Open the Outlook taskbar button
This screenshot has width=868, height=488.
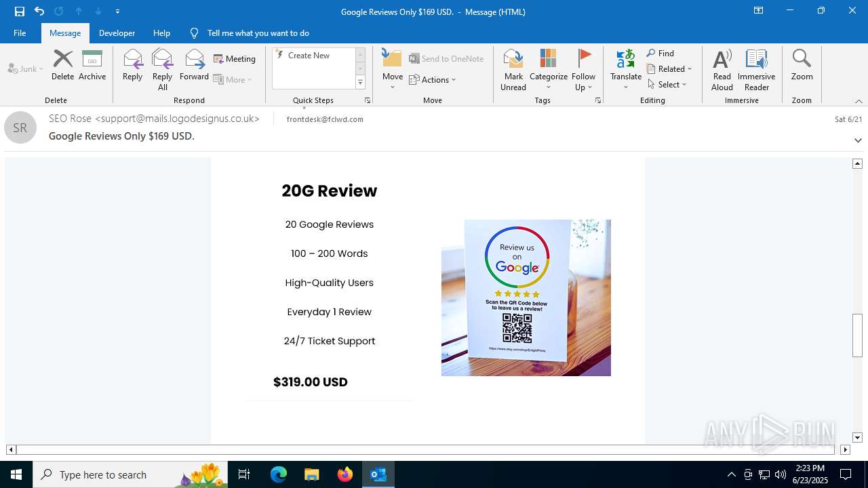click(378, 474)
